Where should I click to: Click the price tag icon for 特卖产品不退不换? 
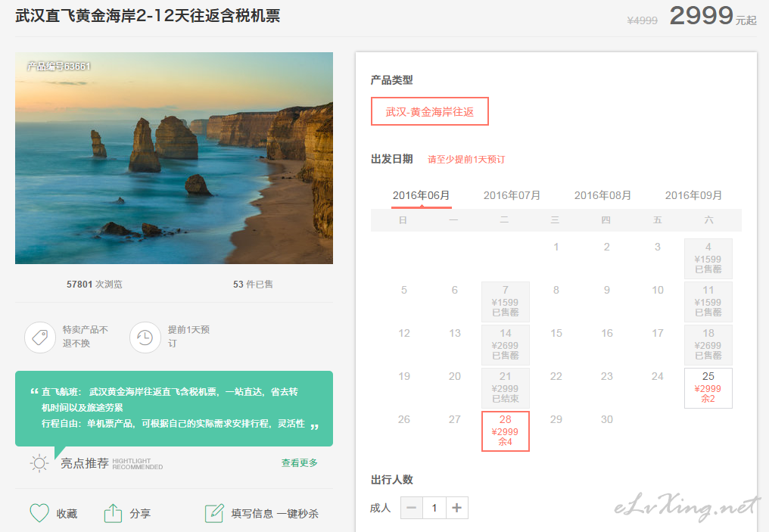tap(40, 338)
